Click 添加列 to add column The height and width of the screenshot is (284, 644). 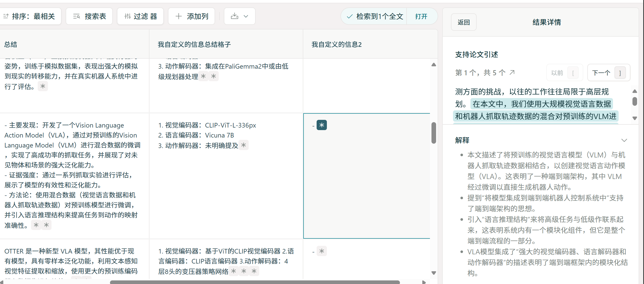[192, 16]
